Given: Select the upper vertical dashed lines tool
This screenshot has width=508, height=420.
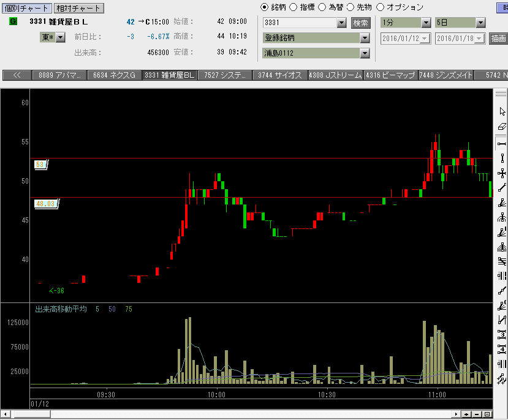Looking at the screenshot, I should pos(502,276).
